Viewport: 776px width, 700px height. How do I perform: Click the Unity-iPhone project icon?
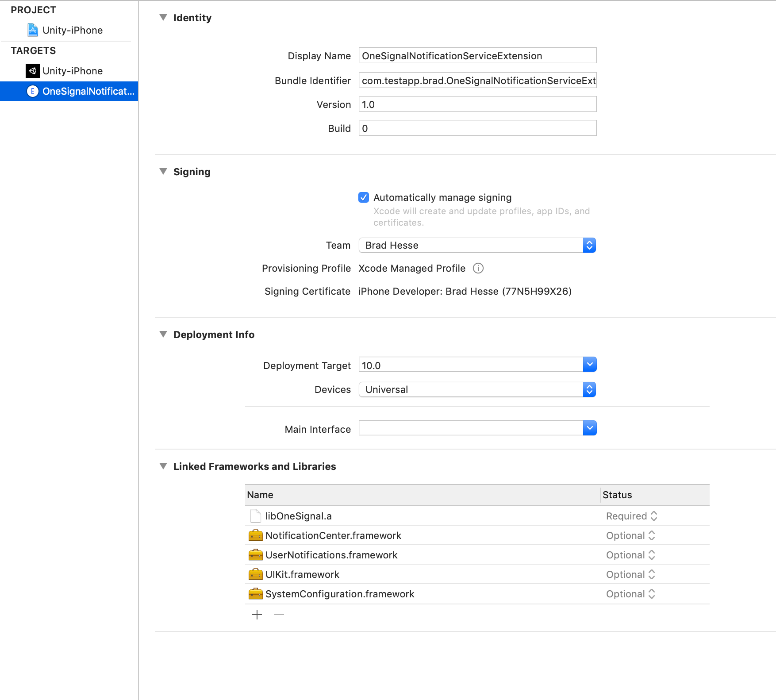[33, 30]
